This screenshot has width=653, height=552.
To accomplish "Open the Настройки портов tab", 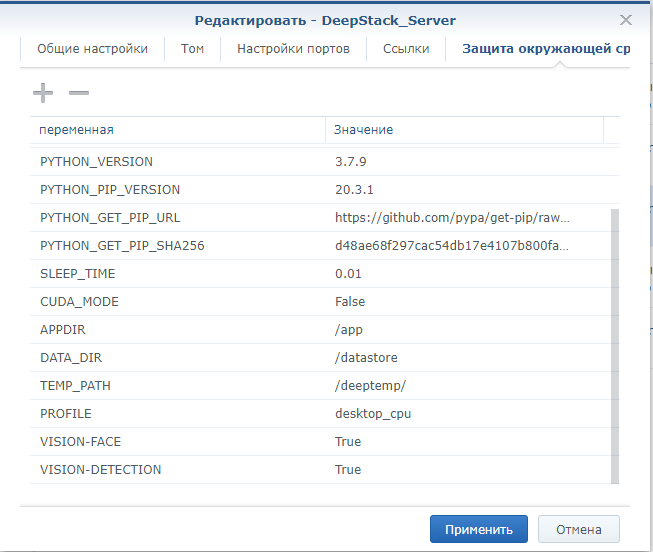I will pos(293,49).
